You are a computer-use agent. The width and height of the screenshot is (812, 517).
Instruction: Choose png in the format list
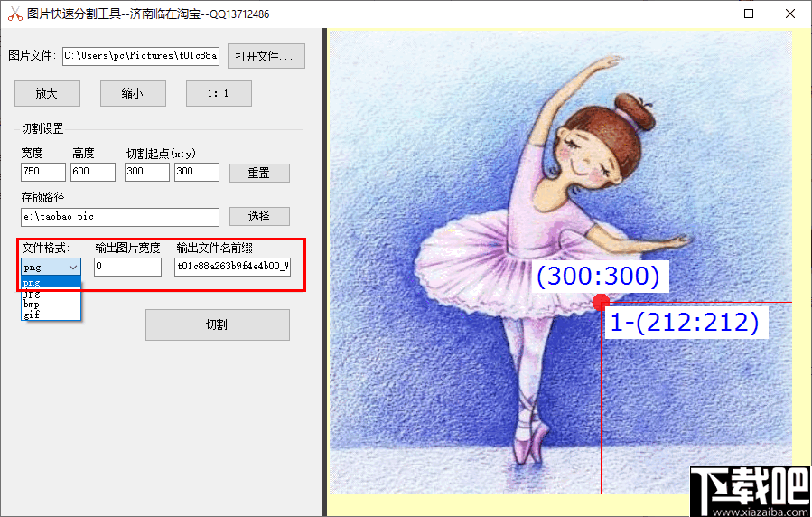tap(51, 282)
